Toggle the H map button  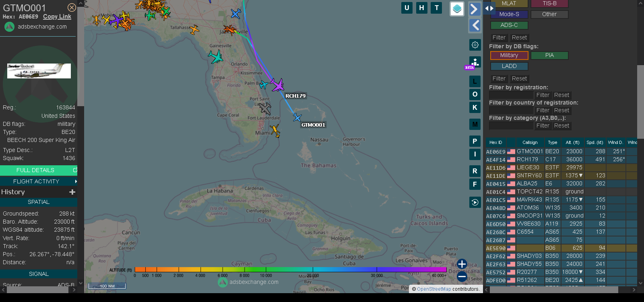[x=422, y=8]
